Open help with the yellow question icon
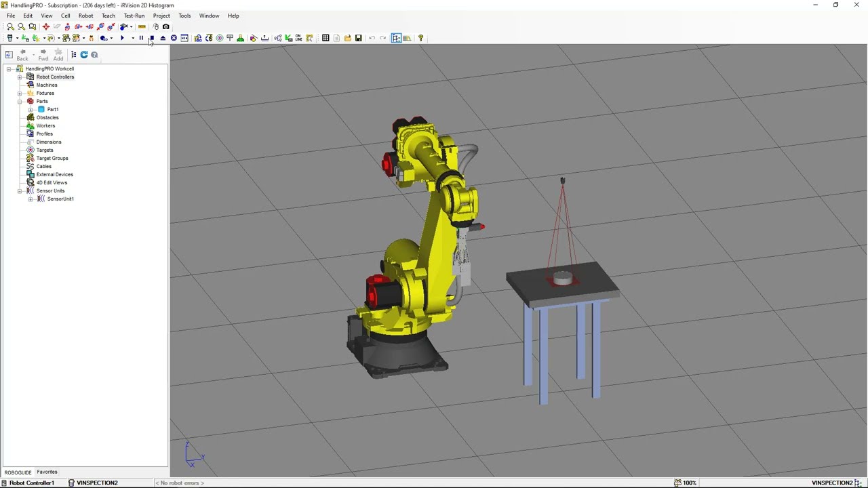Screen dimensions: 868x488 pyautogui.click(x=420, y=38)
